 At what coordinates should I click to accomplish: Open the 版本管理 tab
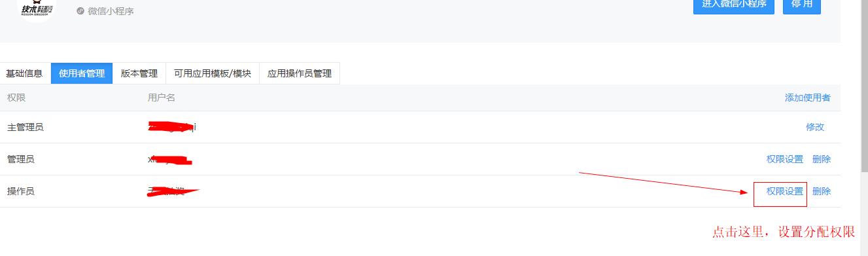(x=139, y=73)
